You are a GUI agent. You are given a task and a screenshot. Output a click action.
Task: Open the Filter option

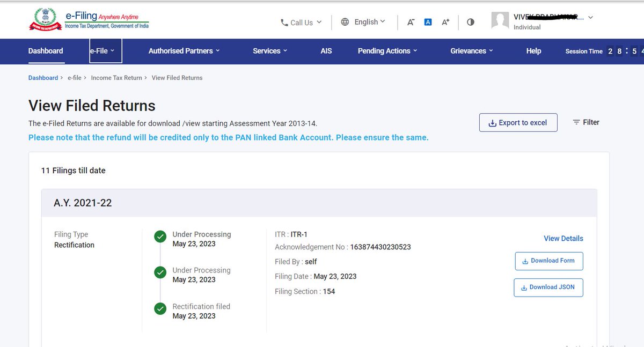(586, 122)
